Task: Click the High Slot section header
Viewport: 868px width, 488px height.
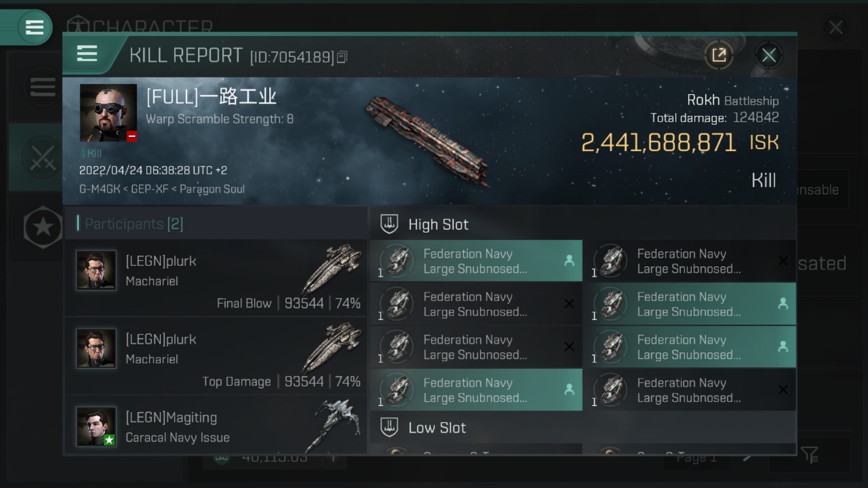Action: [438, 224]
